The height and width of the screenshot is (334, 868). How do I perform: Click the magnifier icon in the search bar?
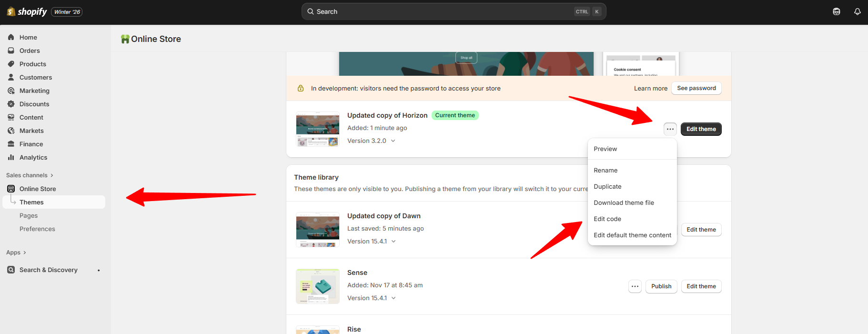(311, 11)
